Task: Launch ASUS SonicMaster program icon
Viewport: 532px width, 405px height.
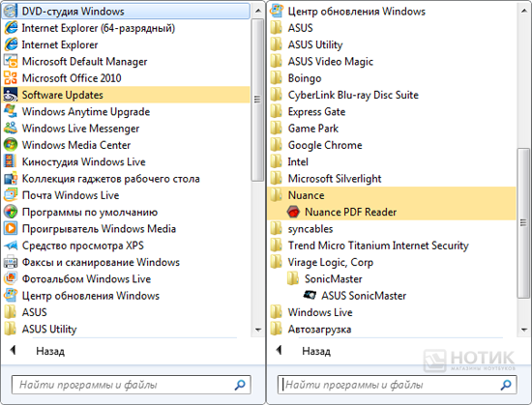Action: (x=310, y=295)
